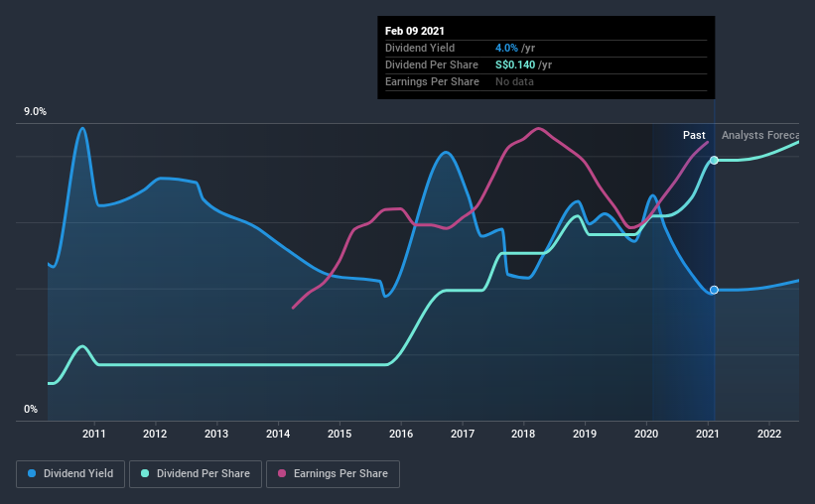Click the 2022 year label on axis
Screen dimensions: 815x504
[x=769, y=434]
